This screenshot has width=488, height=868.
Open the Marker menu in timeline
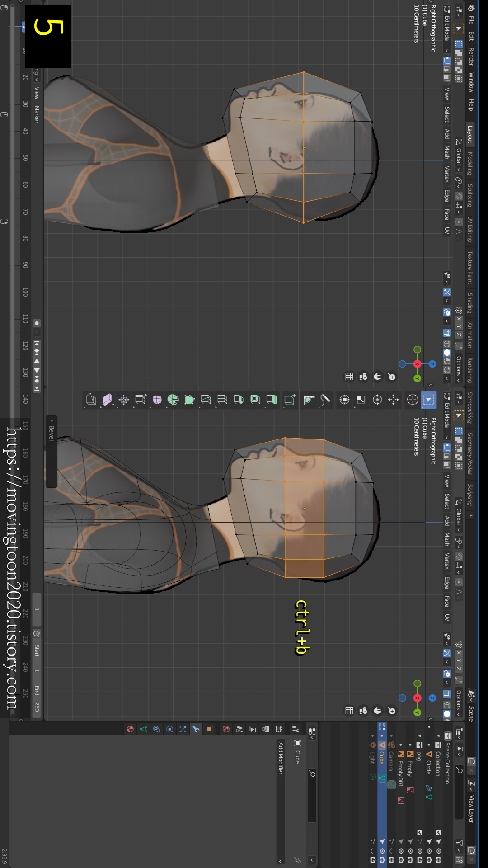tap(37, 114)
